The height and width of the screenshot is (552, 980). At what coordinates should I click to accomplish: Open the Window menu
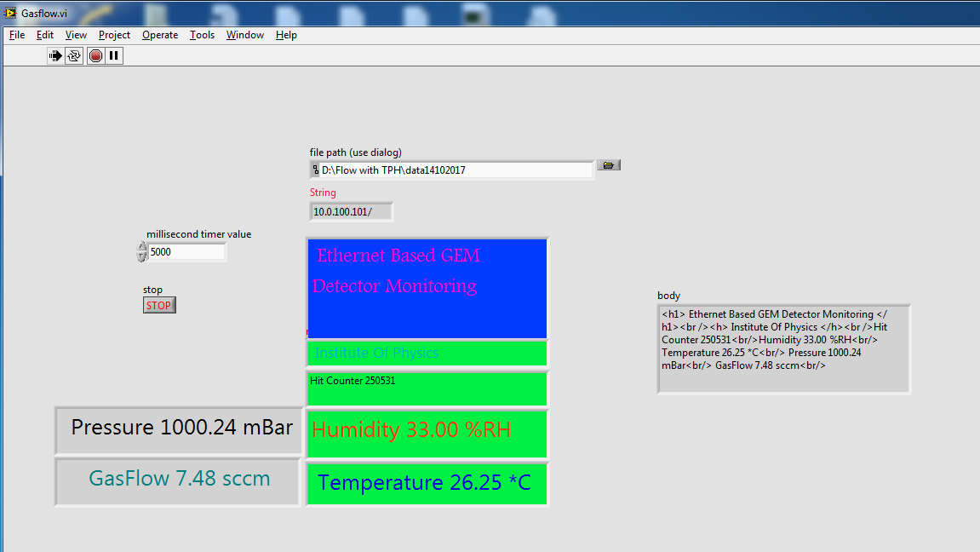[x=245, y=35]
